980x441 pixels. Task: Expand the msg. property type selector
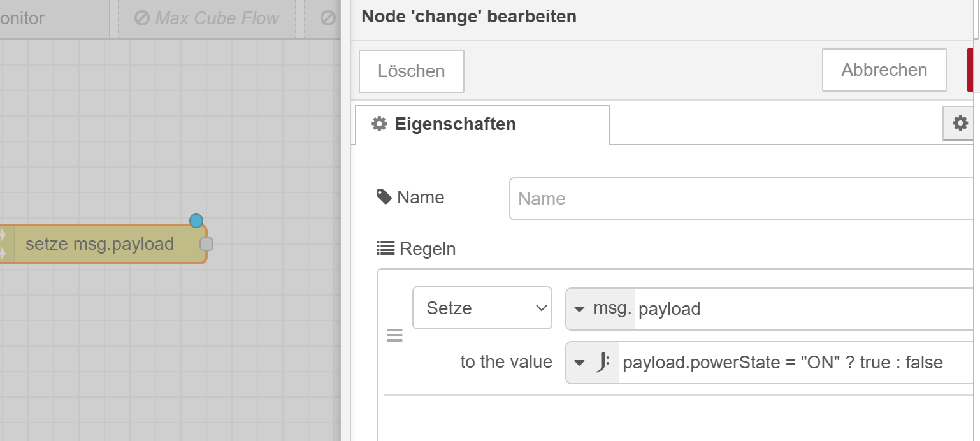click(x=600, y=309)
